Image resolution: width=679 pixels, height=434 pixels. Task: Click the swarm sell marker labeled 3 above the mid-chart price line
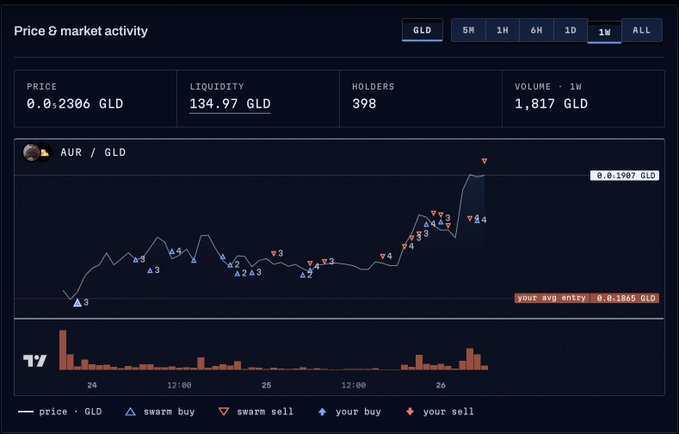273,253
